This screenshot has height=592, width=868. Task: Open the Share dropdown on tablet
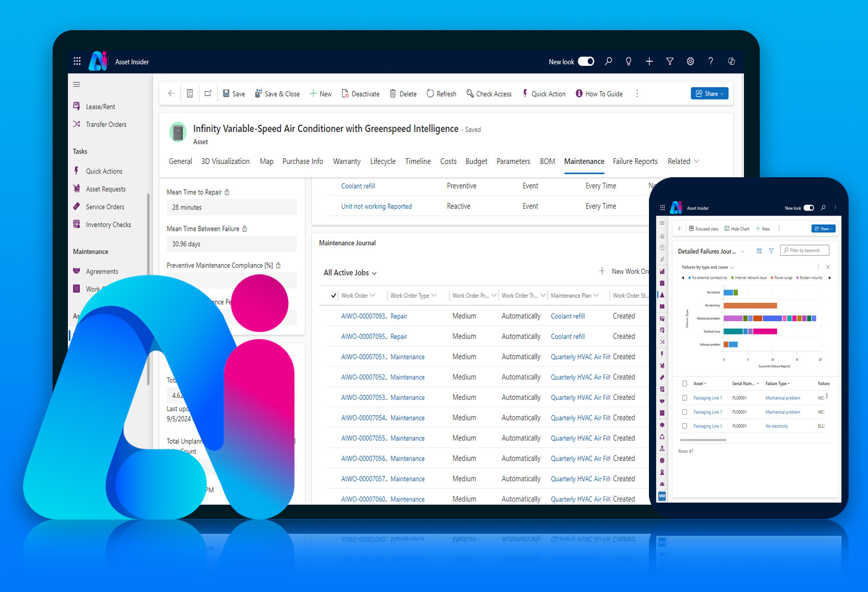(710, 93)
